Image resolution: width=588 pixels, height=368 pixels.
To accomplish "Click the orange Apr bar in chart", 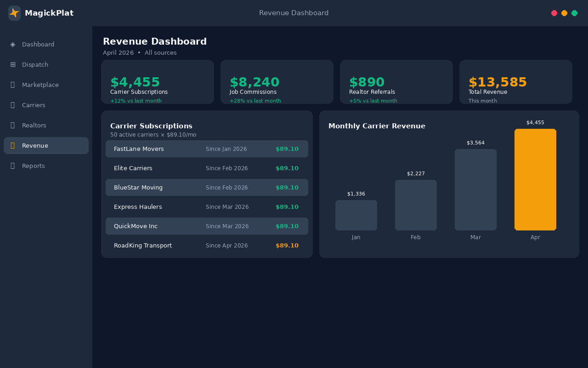I will coord(535,179).
